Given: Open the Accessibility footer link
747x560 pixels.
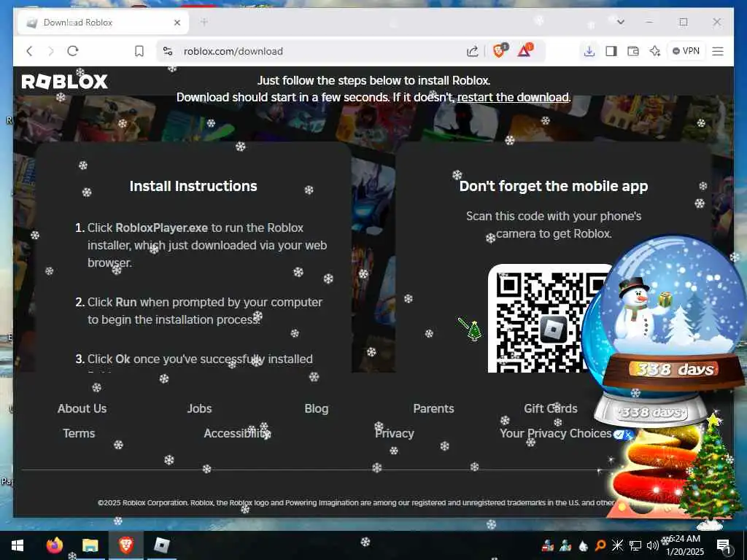Looking at the screenshot, I should tap(237, 433).
